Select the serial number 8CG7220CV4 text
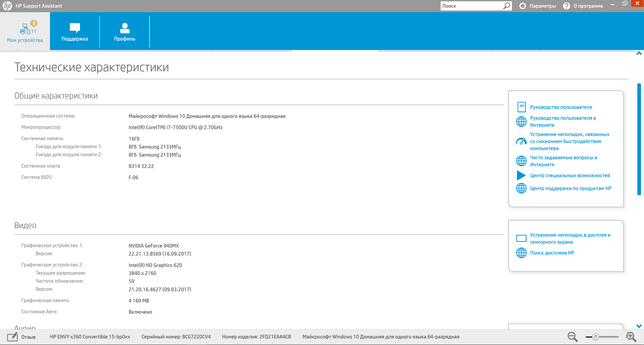 [197, 337]
